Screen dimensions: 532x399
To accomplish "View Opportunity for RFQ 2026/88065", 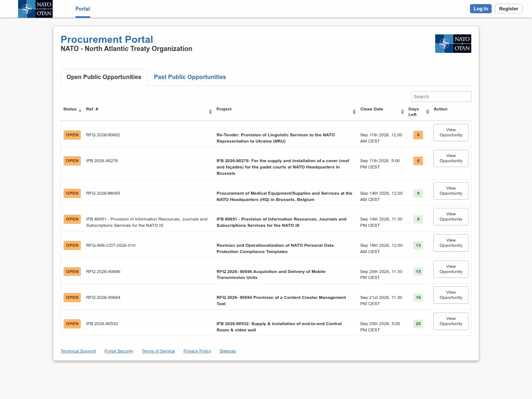I will (x=451, y=191).
